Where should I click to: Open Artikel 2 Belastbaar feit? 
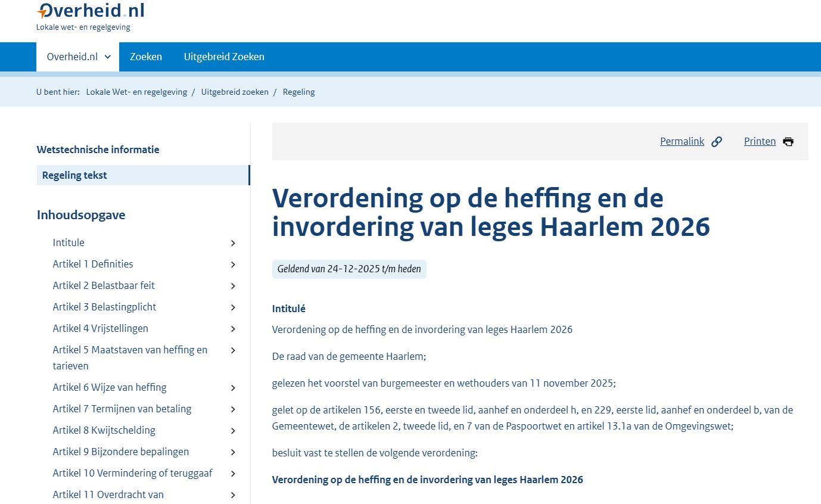104,285
